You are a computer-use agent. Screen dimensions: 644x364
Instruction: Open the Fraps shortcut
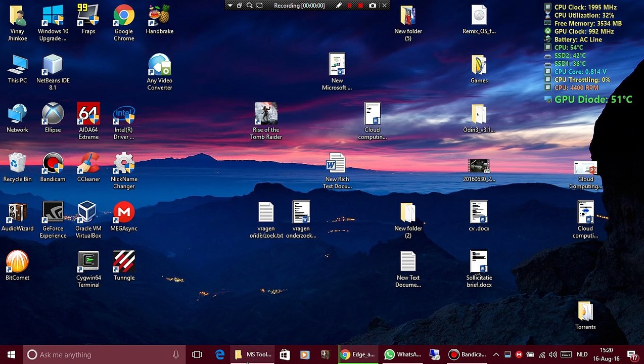click(88, 19)
